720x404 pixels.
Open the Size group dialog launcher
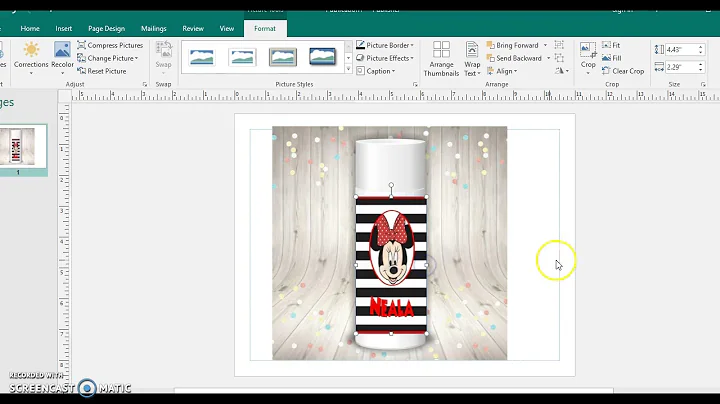click(703, 84)
